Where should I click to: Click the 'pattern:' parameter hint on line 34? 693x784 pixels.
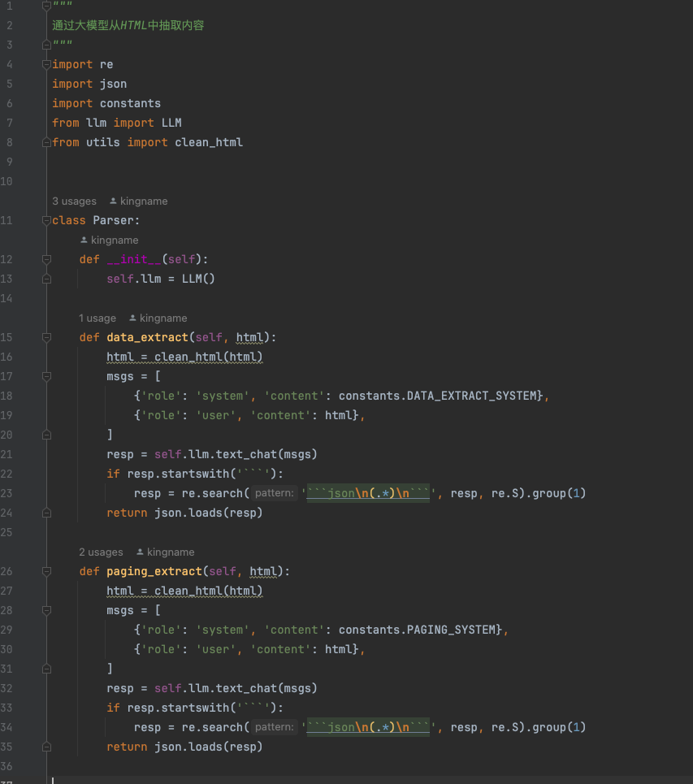[275, 727]
